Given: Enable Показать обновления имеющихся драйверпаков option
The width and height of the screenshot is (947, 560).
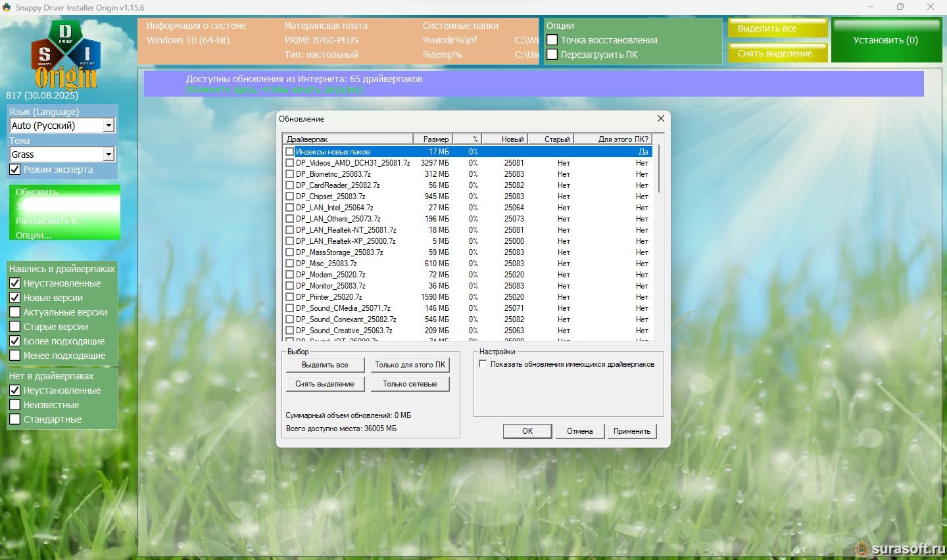Looking at the screenshot, I should (x=483, y=364).
